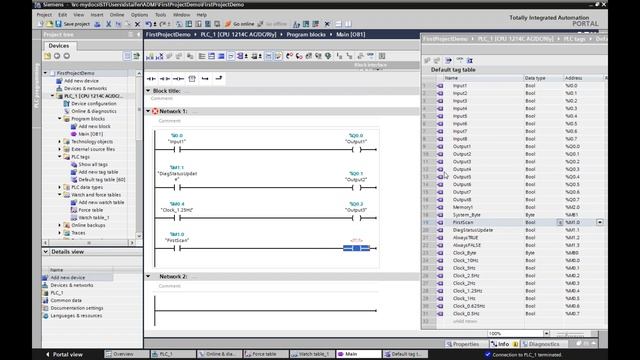Click the tag icon next to Input1

tap(440, 86)
